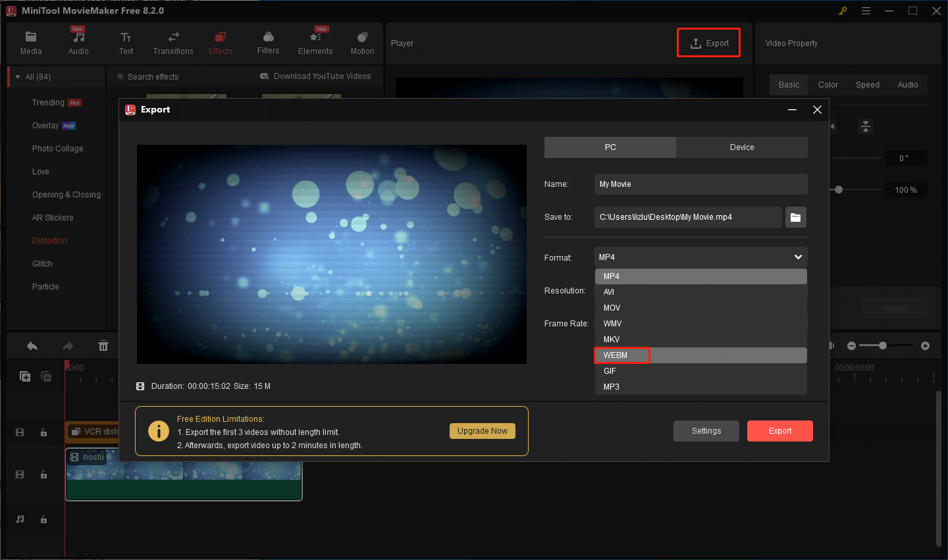Edit the Name field My Movie
The height and width of the screenshot is (560, 948).
point(700,184)
